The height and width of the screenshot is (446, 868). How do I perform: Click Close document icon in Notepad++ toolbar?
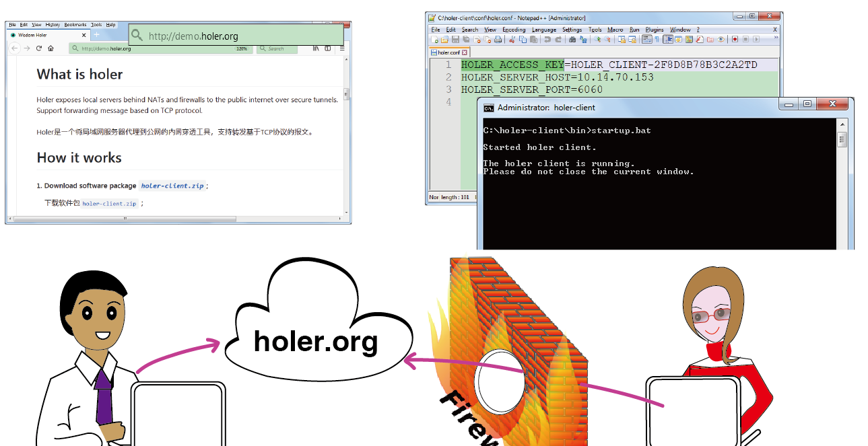tap(477, 39)
